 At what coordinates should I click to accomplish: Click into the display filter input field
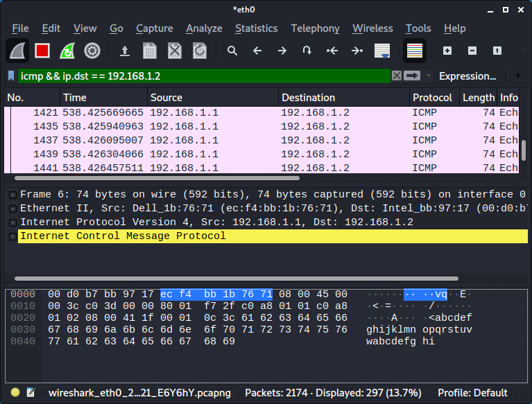[204, 76]
